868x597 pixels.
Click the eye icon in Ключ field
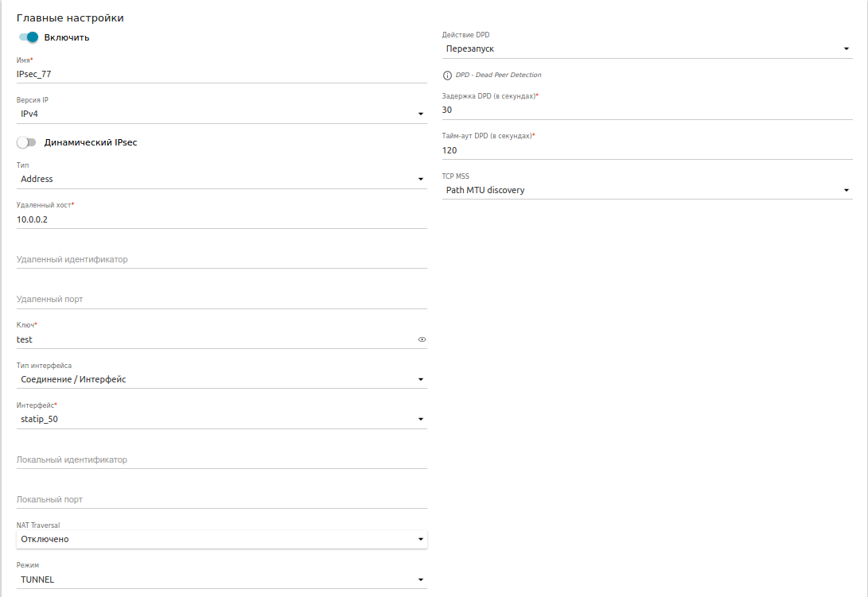pos(422,339)
